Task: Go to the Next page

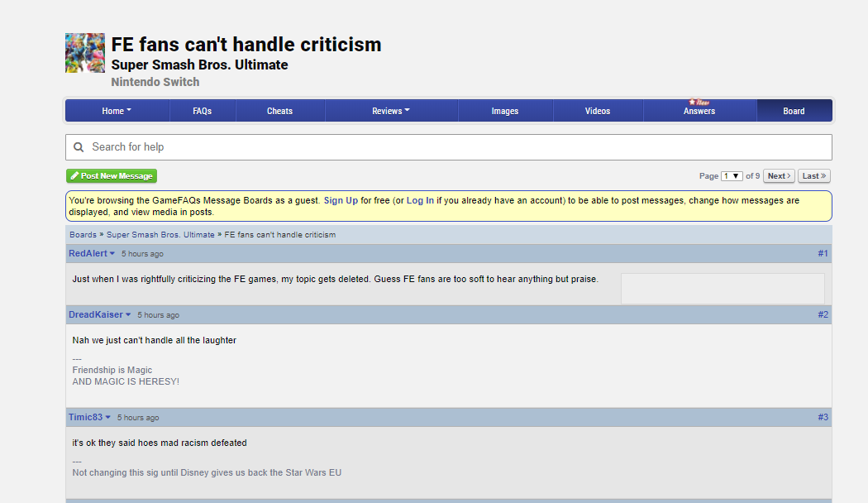Action: click(x=779, y=175)
